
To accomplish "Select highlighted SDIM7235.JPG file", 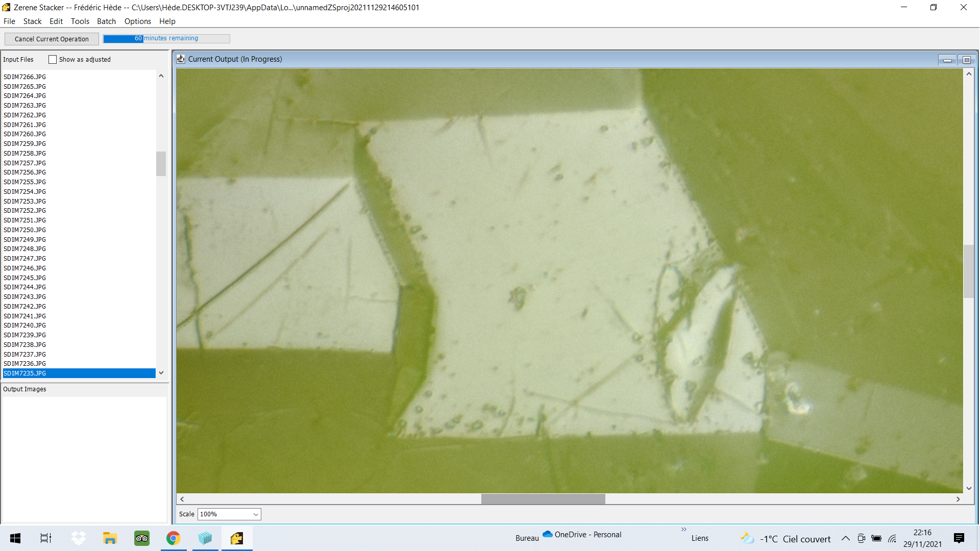I will (x=79, y=373).
